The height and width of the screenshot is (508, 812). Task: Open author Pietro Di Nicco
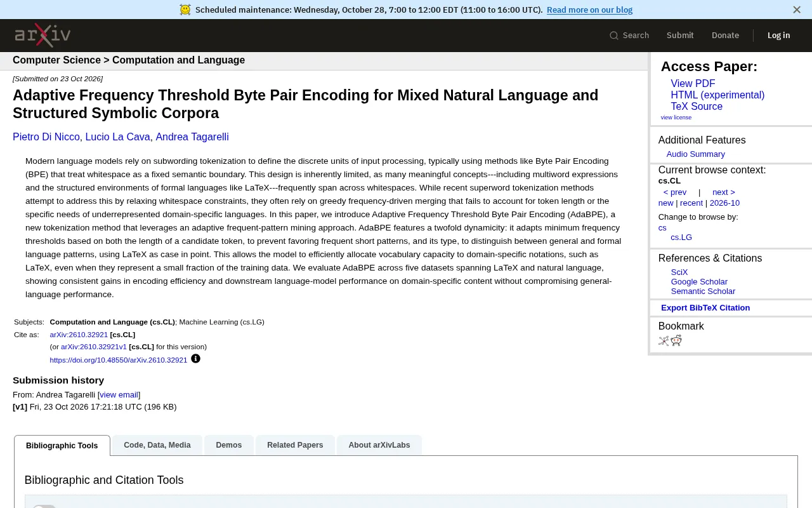coord(46,137)
